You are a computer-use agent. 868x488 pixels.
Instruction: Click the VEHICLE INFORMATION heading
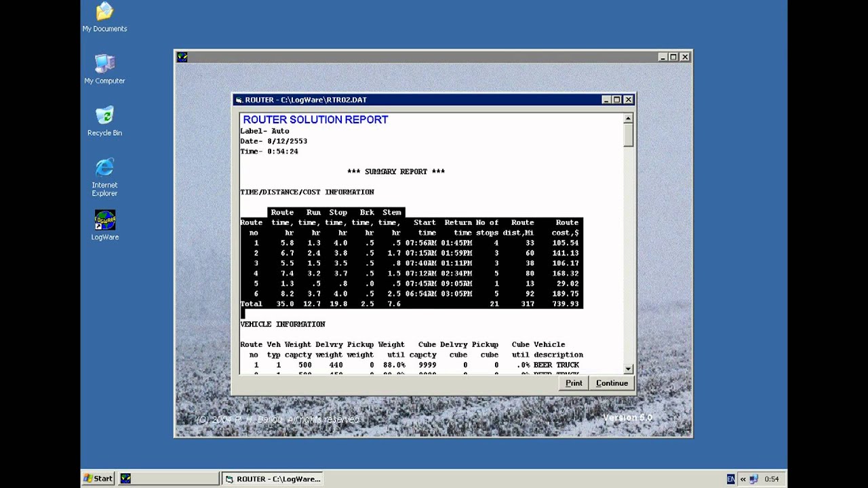[283, 324]
